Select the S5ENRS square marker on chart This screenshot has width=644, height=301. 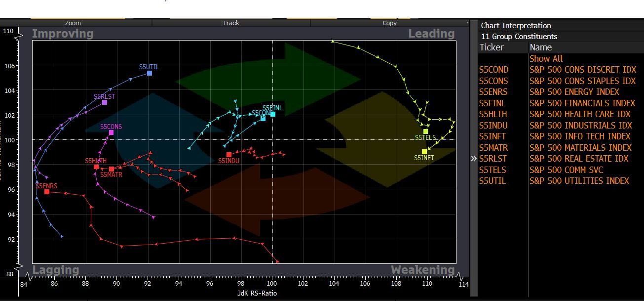click(x=47, y=192)
